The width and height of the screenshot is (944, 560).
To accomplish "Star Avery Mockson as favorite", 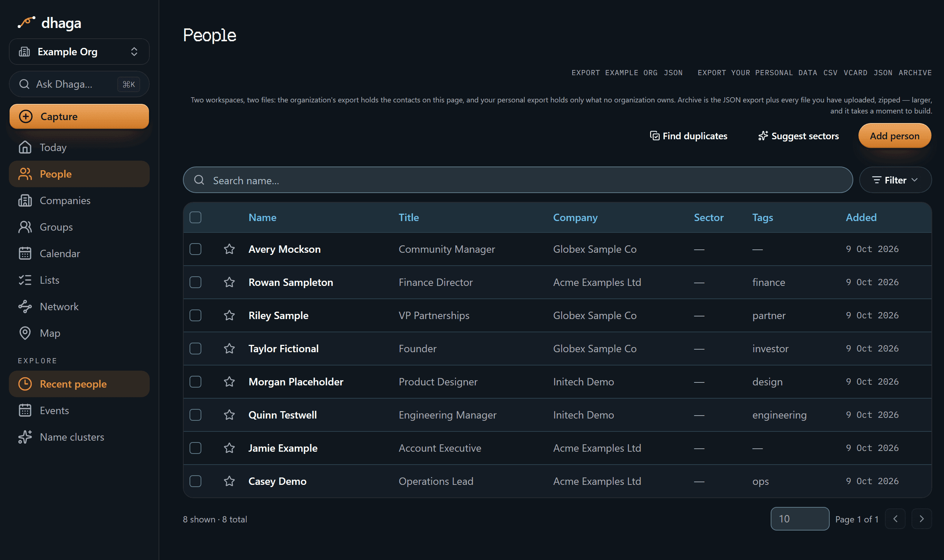I will [x=229, y=249].
